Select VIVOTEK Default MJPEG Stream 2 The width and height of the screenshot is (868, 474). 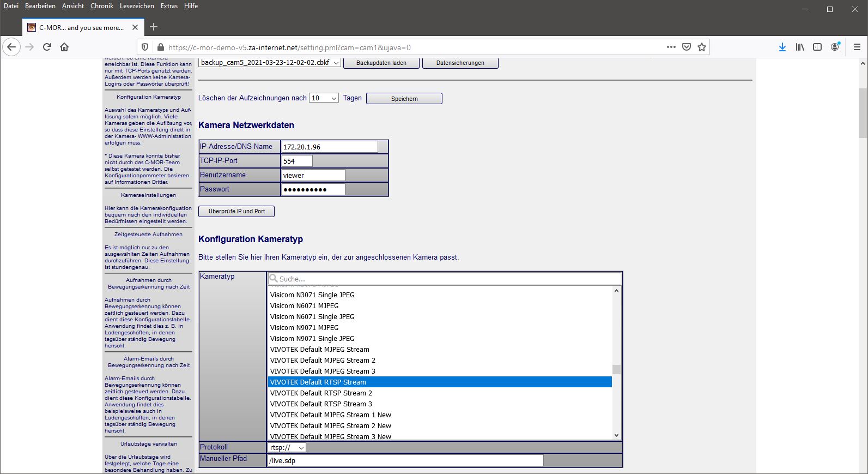coord(440,360)
